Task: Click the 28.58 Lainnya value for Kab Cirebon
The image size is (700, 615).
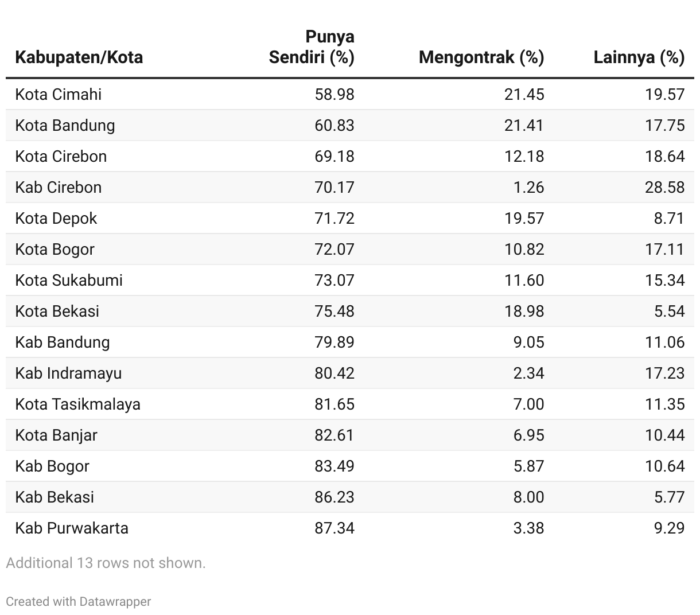Action: coord(664,187)
